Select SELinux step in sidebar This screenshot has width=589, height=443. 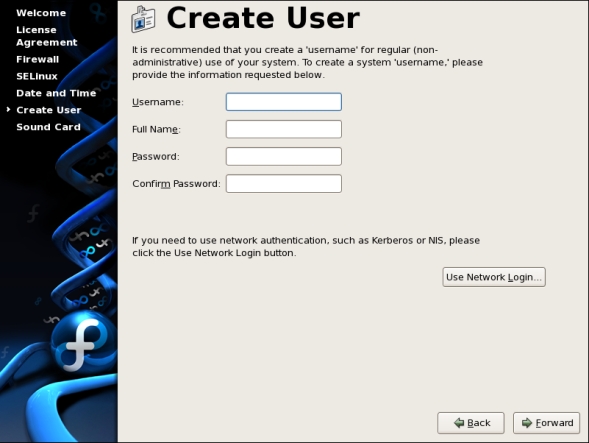tap(37, 76)
